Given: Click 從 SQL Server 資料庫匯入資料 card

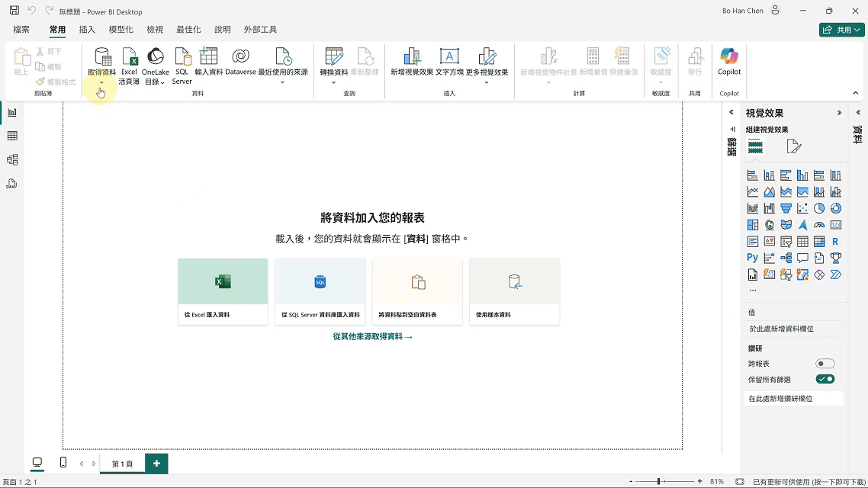Looking at the screenshot, I should 320,291.
